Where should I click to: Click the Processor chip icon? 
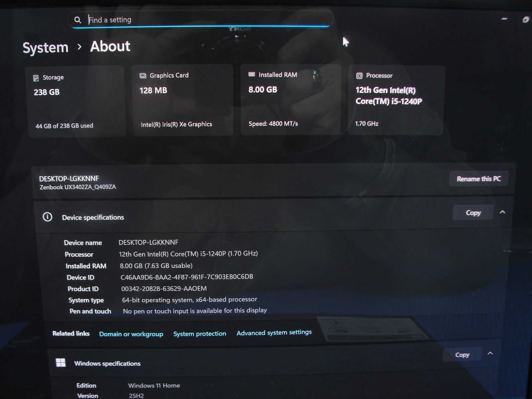coord(359,76)
